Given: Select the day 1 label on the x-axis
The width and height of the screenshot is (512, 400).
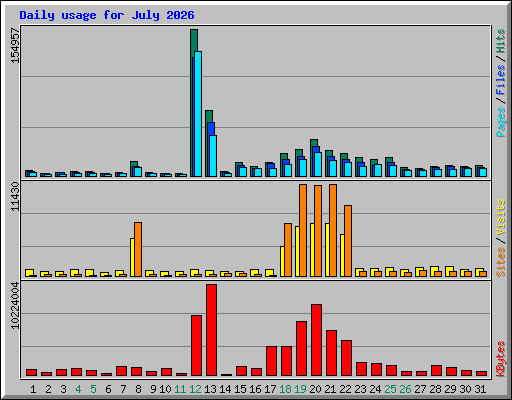Looking at the screenshot, I should pos(33,389).
